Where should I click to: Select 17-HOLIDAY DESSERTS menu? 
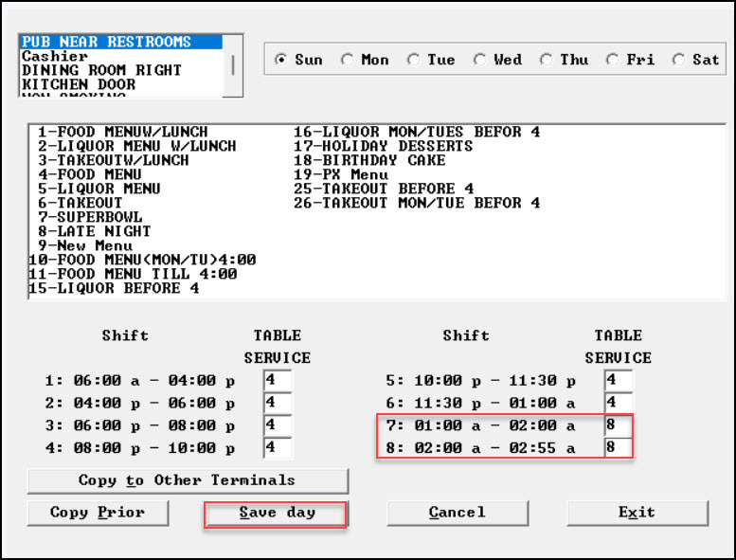[383, 146]
